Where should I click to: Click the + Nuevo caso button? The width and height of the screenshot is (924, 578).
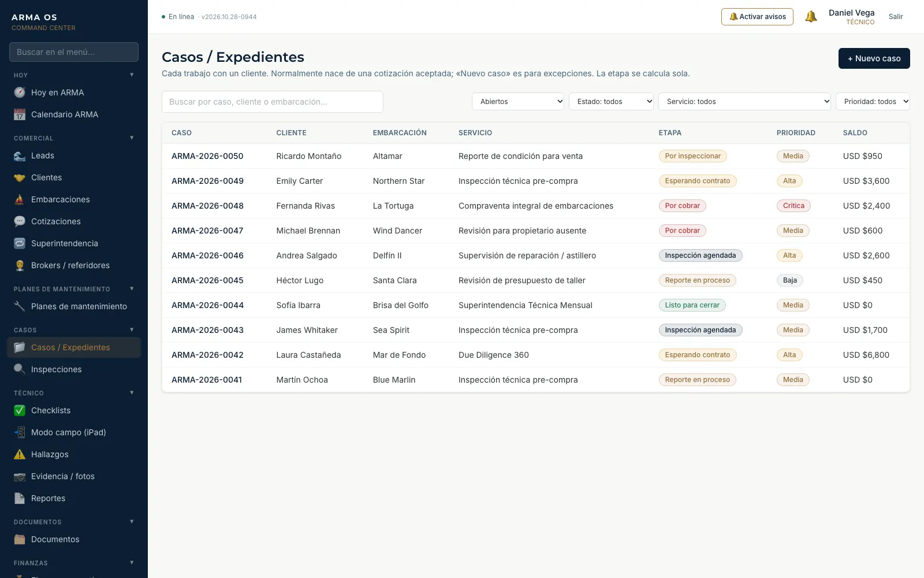point(874,58)
